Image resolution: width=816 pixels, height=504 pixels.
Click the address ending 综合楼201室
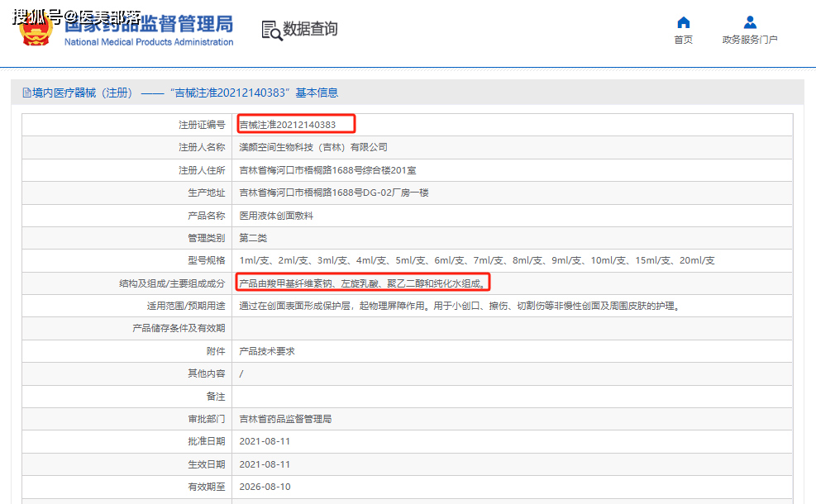click(328, 170)
